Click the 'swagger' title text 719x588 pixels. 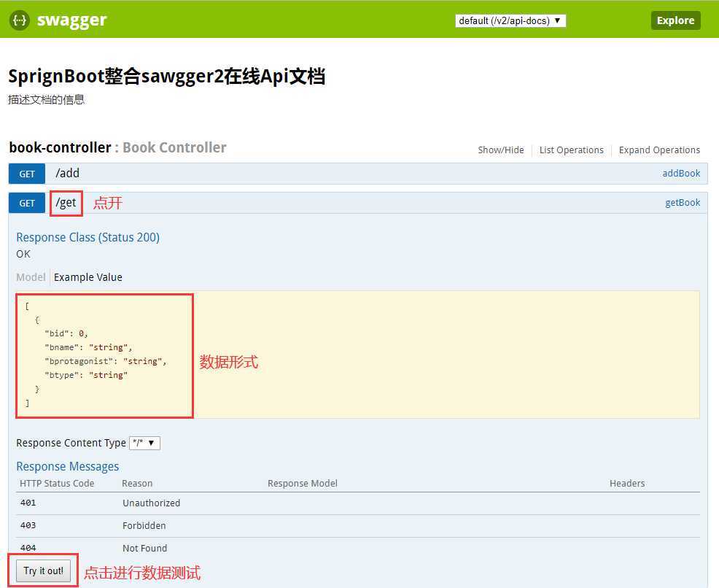coord(71,20)
